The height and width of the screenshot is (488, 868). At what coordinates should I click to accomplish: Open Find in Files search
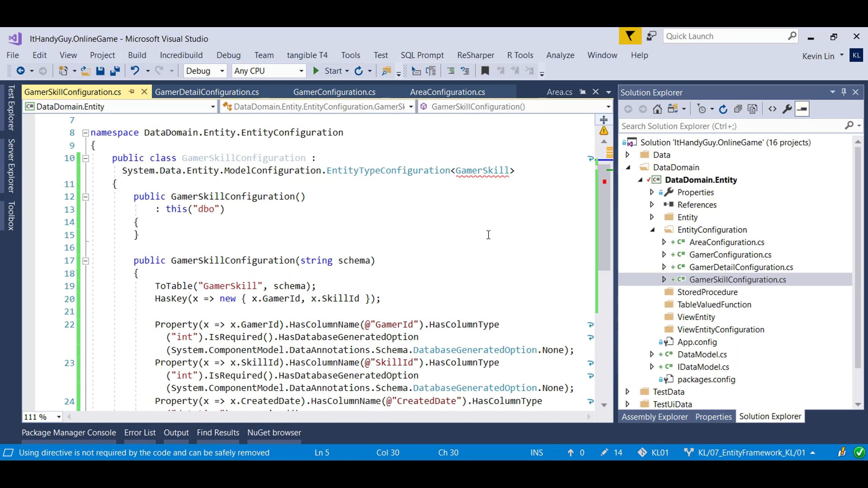[386, 71]
